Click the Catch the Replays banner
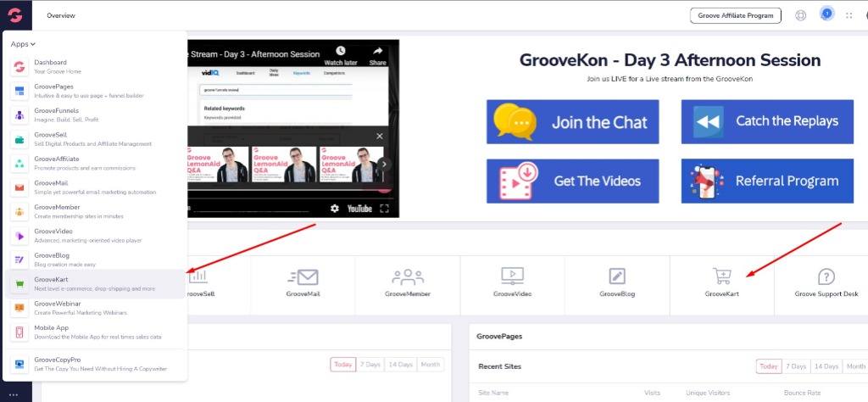 click(767, 121)
